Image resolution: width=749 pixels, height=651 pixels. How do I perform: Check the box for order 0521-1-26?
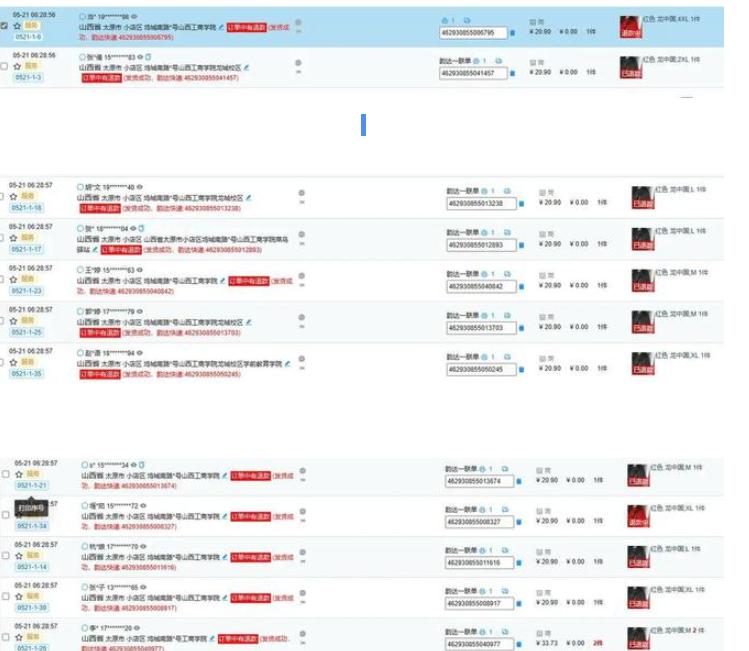pyautogui.click(x=6, y=637)
